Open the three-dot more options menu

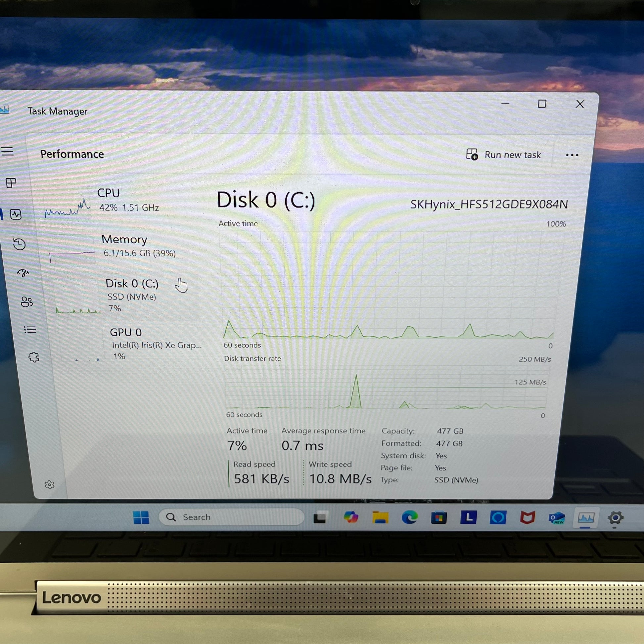(572, 155)
